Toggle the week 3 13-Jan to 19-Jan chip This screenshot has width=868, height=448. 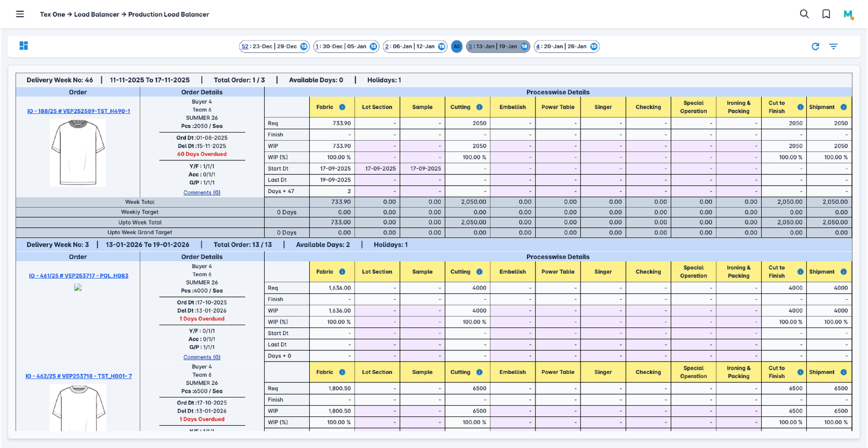(497, 47)
